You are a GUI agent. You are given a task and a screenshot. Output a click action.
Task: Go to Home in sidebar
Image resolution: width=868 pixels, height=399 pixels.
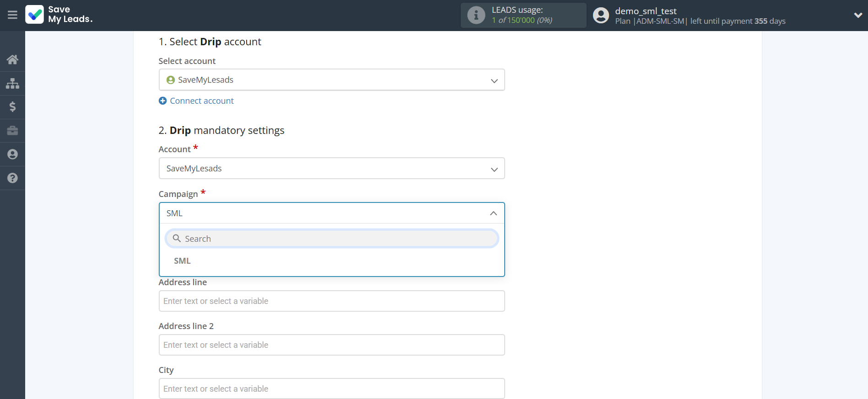(x=12, y=59)
